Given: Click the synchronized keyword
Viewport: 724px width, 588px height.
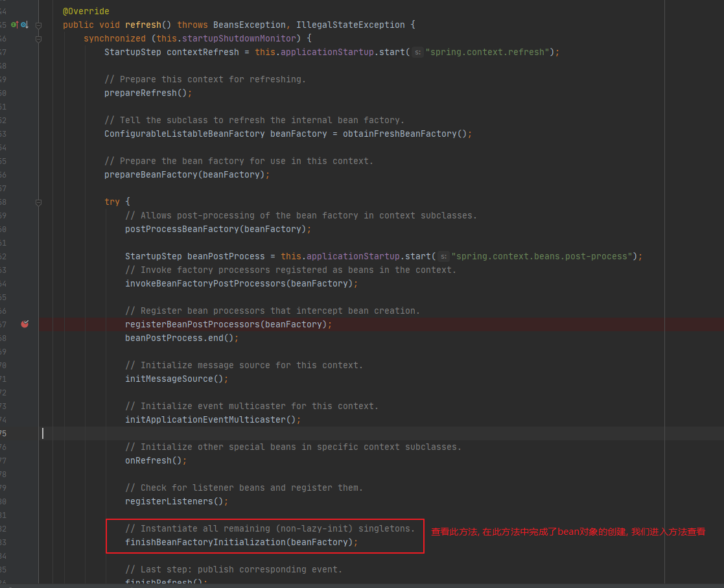Looking at the screenshot, I should pos(115,38).
